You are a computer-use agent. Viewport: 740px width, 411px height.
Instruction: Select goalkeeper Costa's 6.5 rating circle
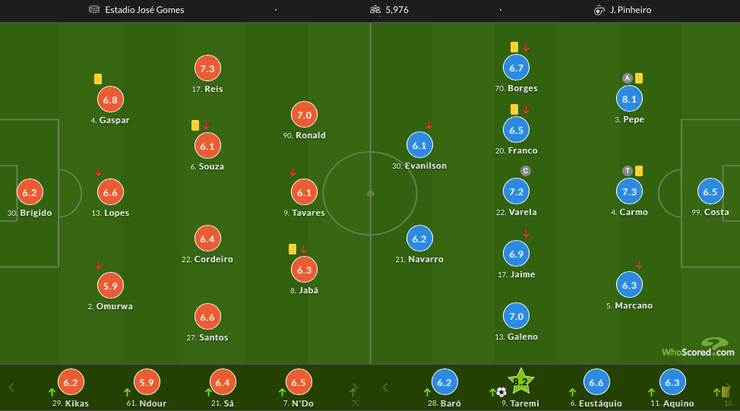point(711,192)
